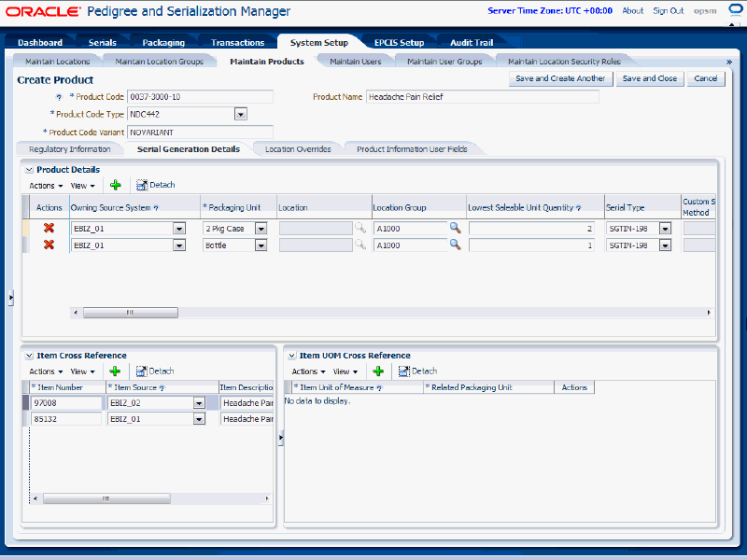The image size is (747, 560).
Task: Click Location search icon in 2 Pkg Case row
Action: pyautogui.click(x=360, y=228)
